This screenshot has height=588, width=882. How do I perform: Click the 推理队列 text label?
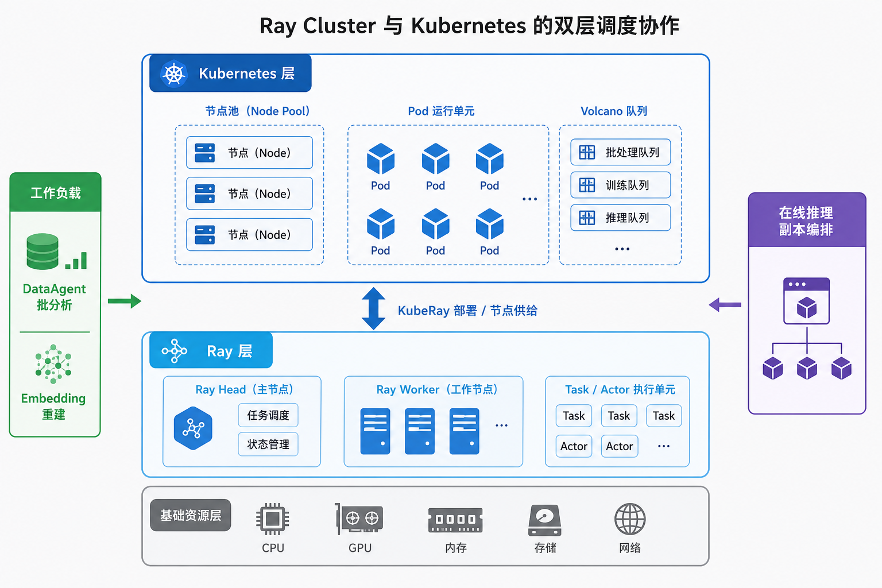click(x=627, y=218)
